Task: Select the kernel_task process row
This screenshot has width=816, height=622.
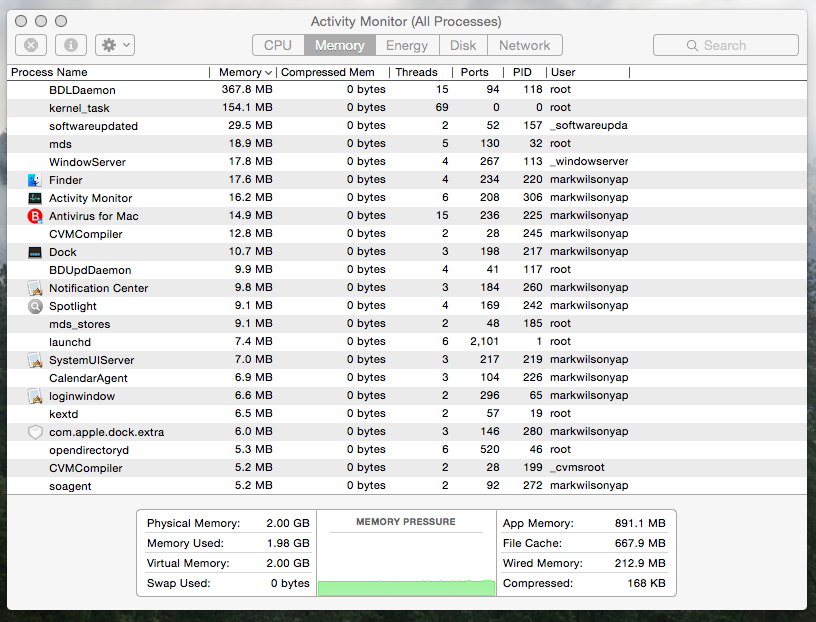Action: 407,108
